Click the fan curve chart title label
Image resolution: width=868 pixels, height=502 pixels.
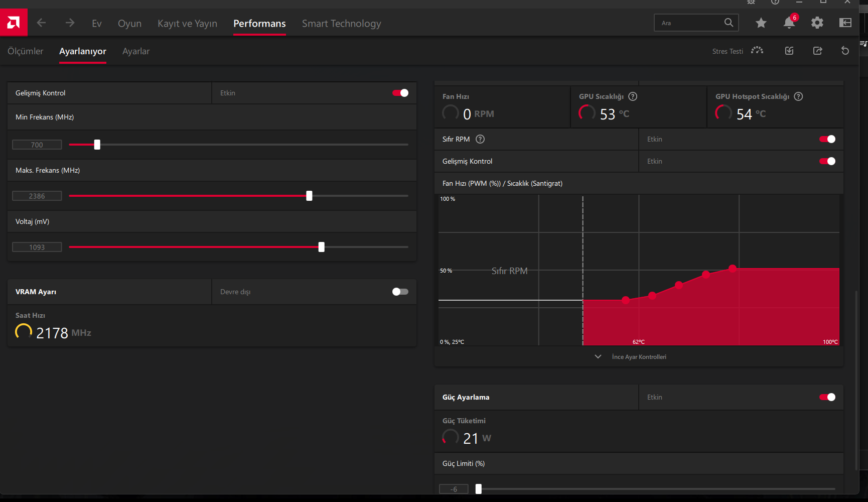[x=502, y=183]
